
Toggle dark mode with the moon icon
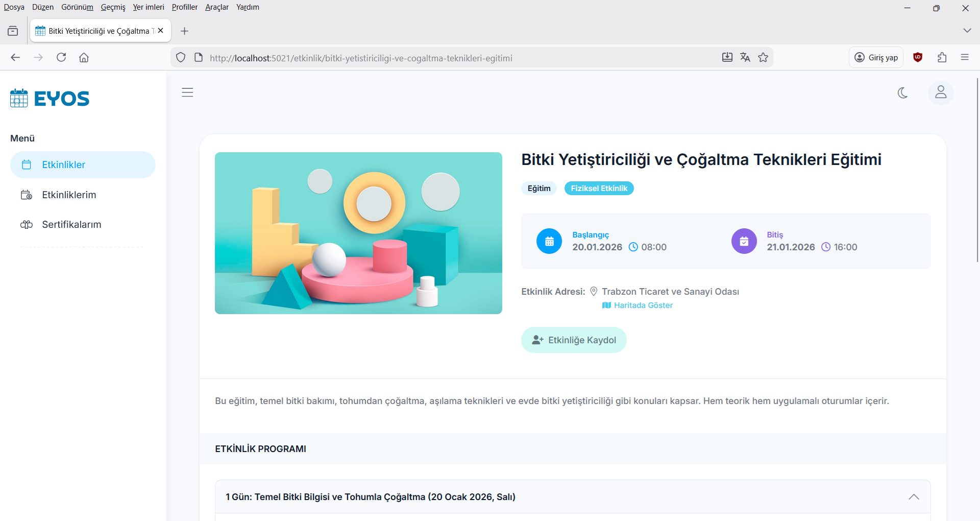902,93
